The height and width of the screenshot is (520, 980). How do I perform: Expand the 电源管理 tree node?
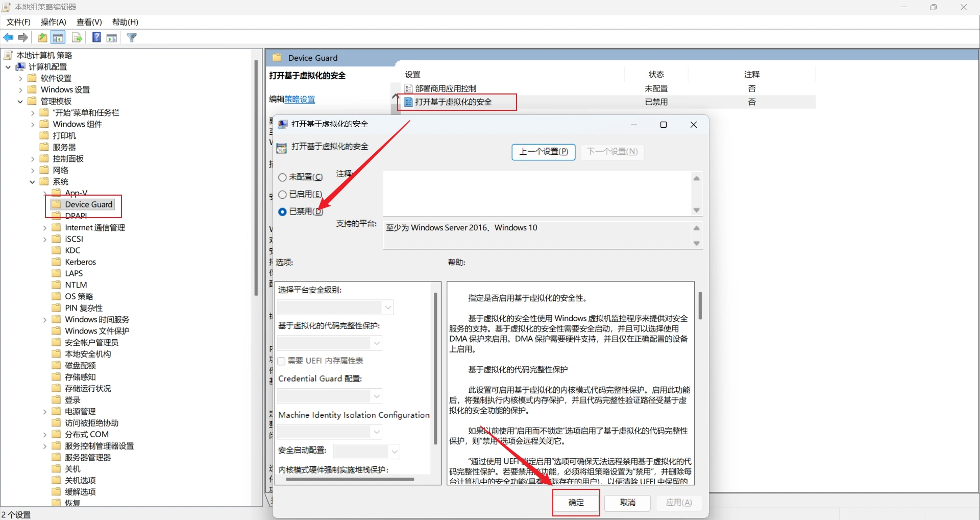pos(45,412)
